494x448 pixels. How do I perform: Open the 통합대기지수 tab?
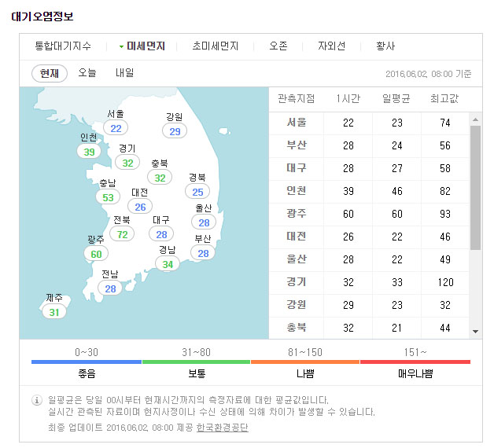63,46
